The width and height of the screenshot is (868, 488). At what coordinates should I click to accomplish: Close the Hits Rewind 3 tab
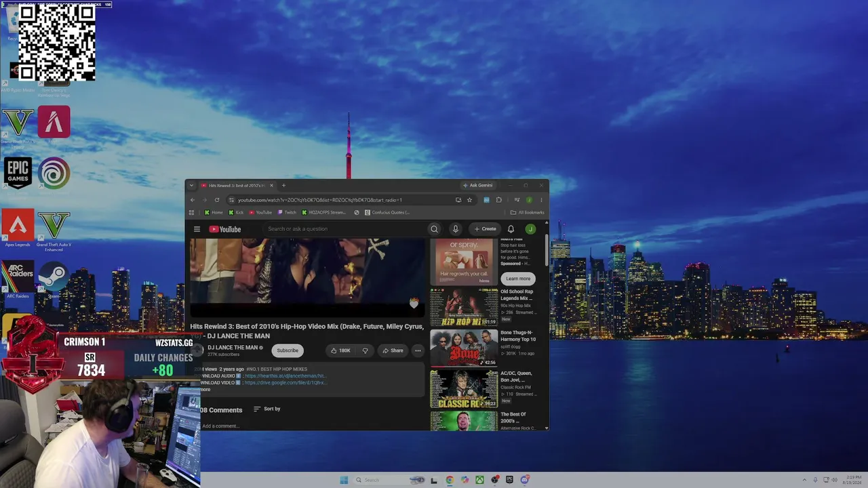[271, 186]
